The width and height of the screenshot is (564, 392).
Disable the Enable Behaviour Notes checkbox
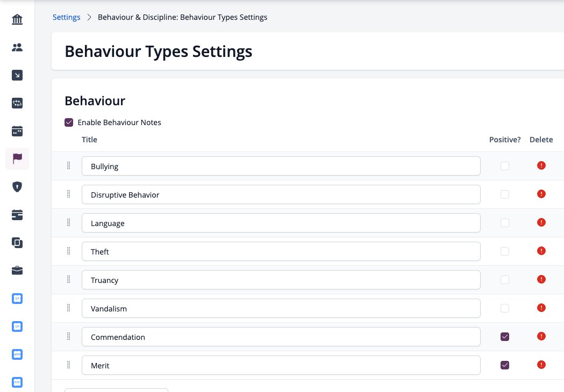[x=69, y=122]
